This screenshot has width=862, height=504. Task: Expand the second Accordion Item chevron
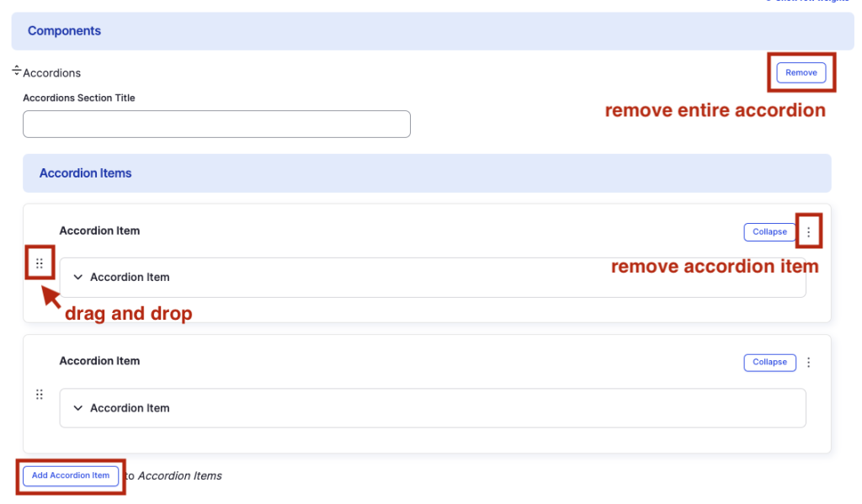(x=78, y=408)
